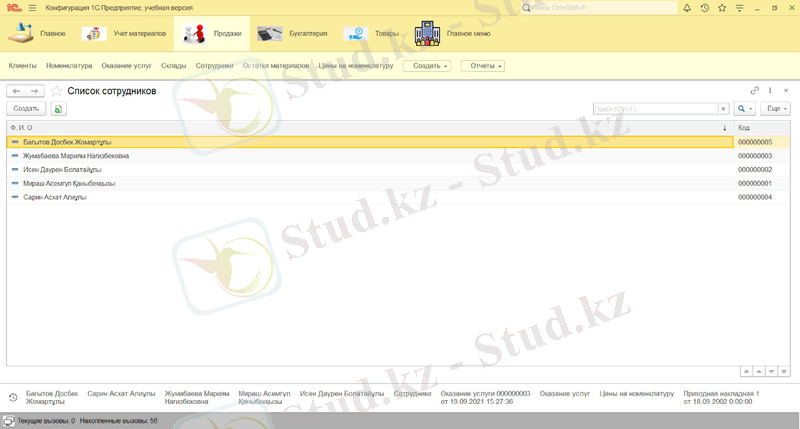
Task: Clear the list search field with X
Action: click(x=723, y=109)
